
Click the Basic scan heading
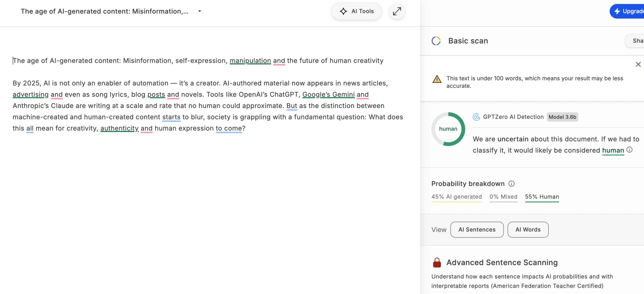(x=468, y=41)
